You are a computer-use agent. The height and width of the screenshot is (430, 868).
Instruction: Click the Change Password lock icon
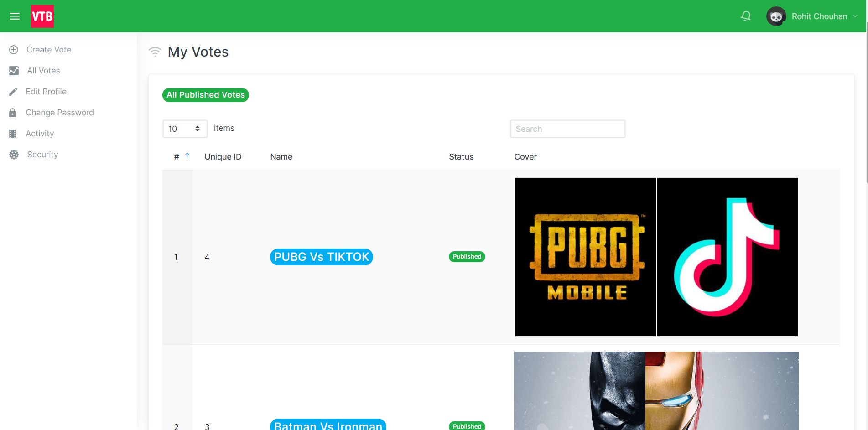13,113
